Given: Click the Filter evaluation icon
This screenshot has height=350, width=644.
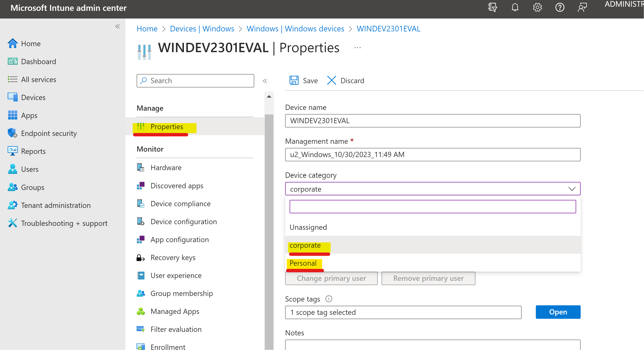Looking at the screenshot, I should pyautogui.click(x=140, y=329).
